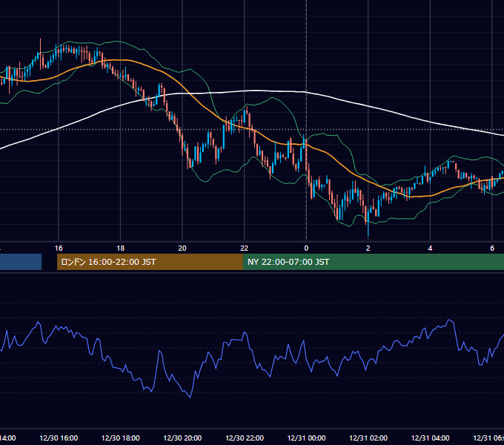Click the 12/30 22:00 date label
Viewport: 504px width, 445px height.
point(245,438)
